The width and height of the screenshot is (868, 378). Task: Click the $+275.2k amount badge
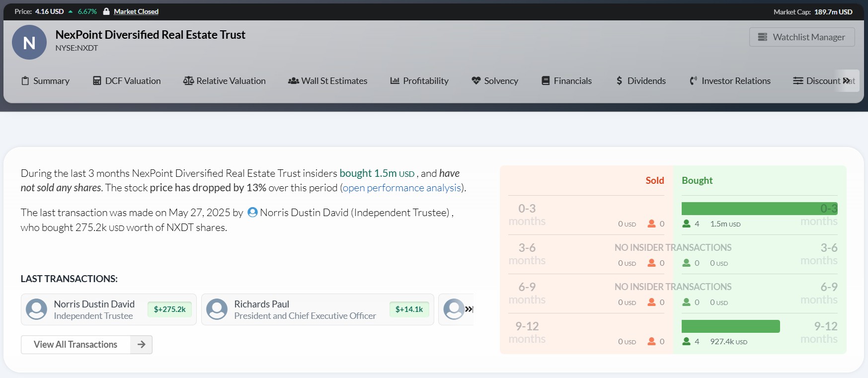click(169, 309)
